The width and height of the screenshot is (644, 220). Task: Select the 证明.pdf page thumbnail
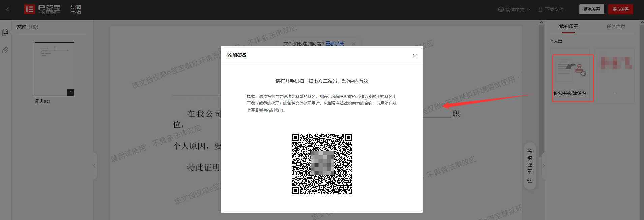[55, 69]
